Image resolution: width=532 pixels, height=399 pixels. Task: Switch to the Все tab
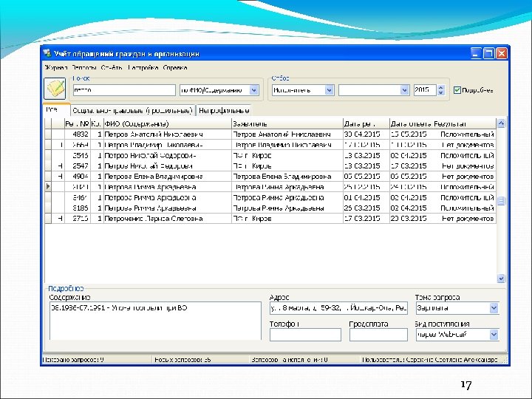[56, 109]
